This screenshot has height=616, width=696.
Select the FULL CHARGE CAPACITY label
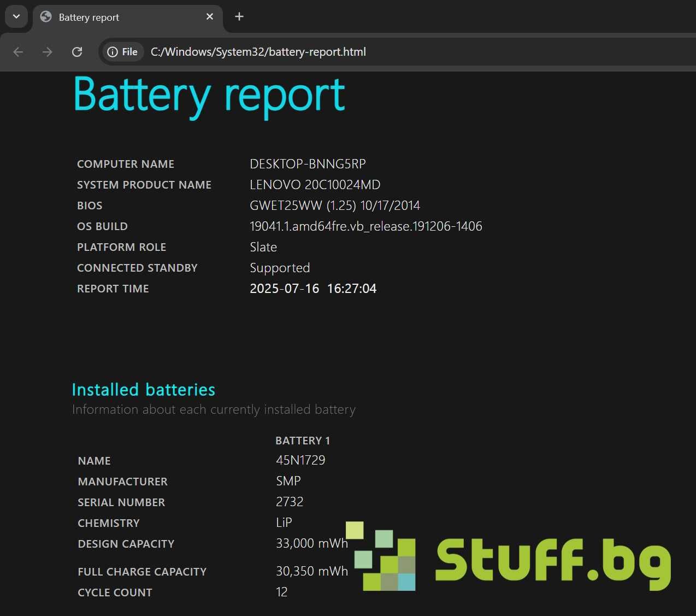[142, 572]
